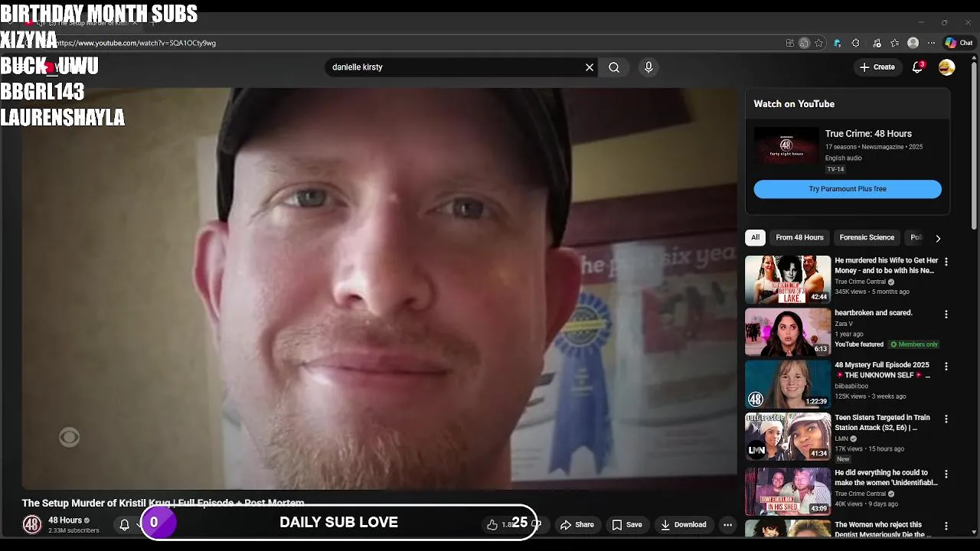Viewport: 980px width, 551px height.
Task: Try Paramount Plus free
Action: (848, 189)
